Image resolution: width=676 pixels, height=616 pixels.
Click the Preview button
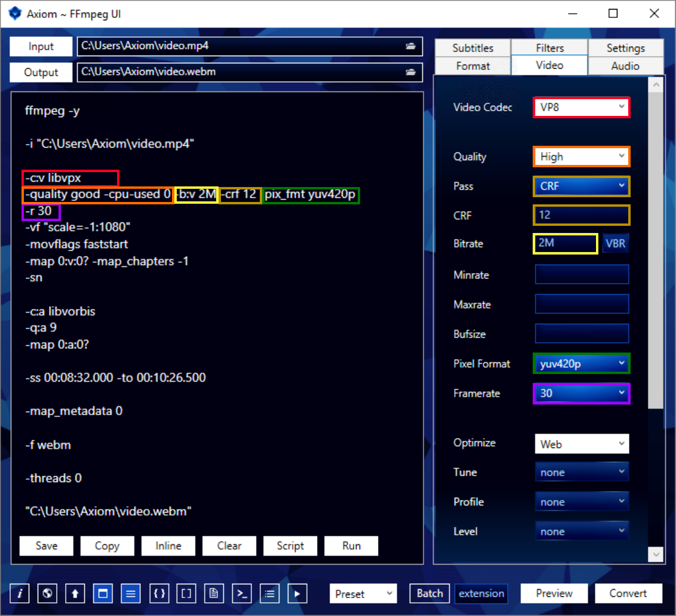(x=554, y=593)
